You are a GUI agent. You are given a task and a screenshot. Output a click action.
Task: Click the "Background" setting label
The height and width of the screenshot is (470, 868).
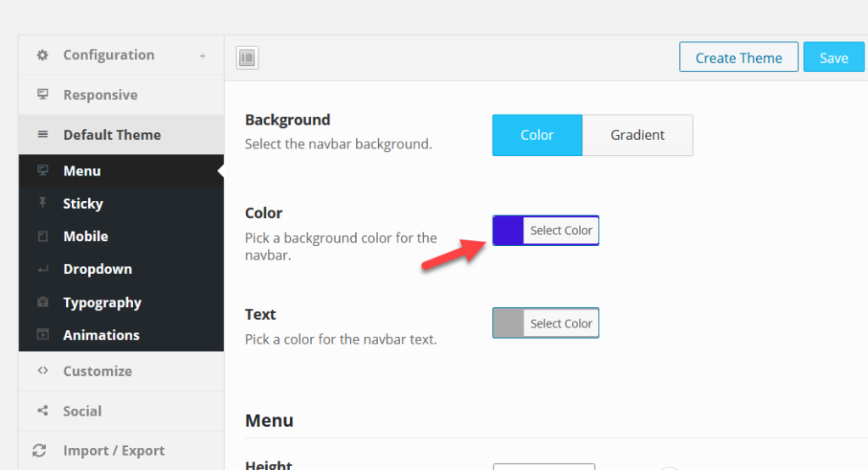[x=287, y=120]
